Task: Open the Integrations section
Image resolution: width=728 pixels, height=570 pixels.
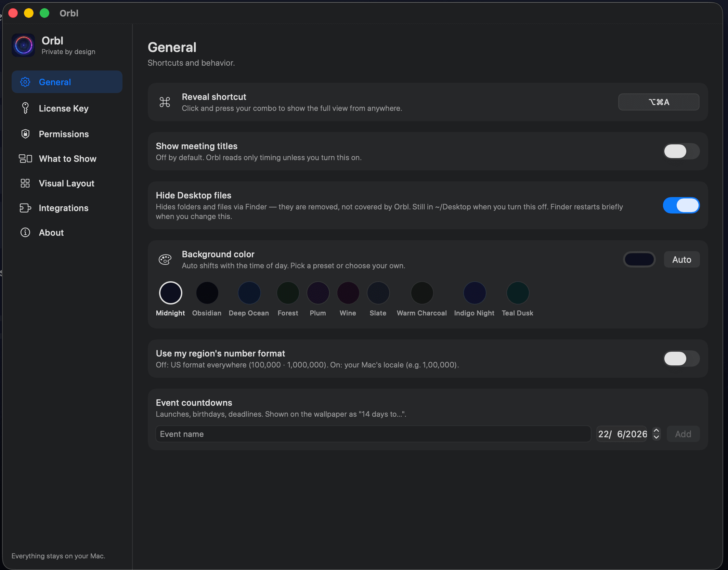Action: [67, 208]
